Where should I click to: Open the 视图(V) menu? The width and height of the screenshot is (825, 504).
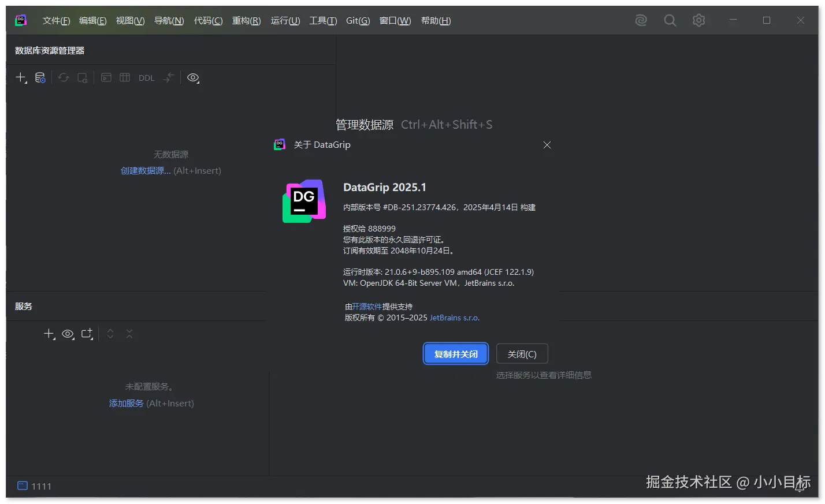(130, 21)
